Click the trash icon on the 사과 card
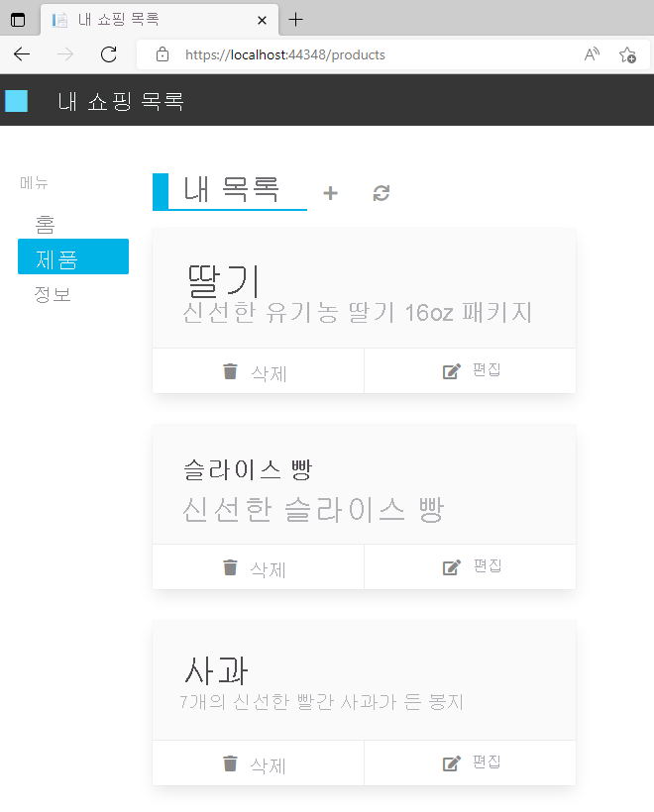This screenshot has height=812, width=654. coord(230,763)
